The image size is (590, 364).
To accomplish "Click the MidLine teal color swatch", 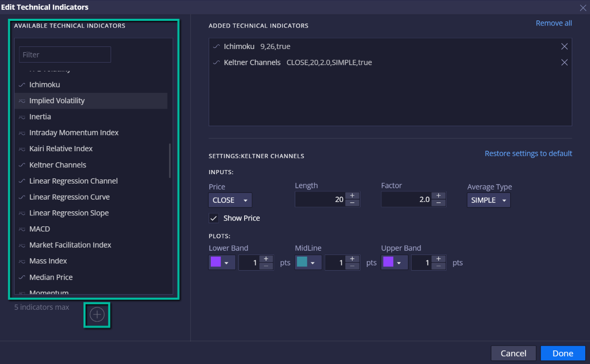I will click(x=302, y=262).
